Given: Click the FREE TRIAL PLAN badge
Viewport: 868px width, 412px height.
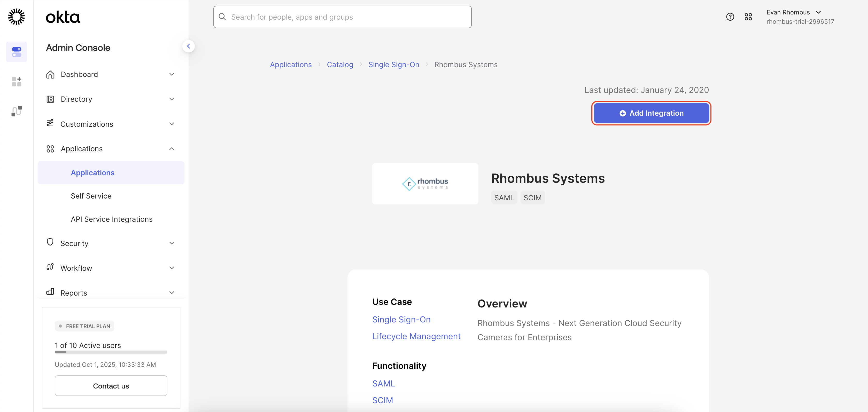Looking at the screenshot, I should click(84, 326).
